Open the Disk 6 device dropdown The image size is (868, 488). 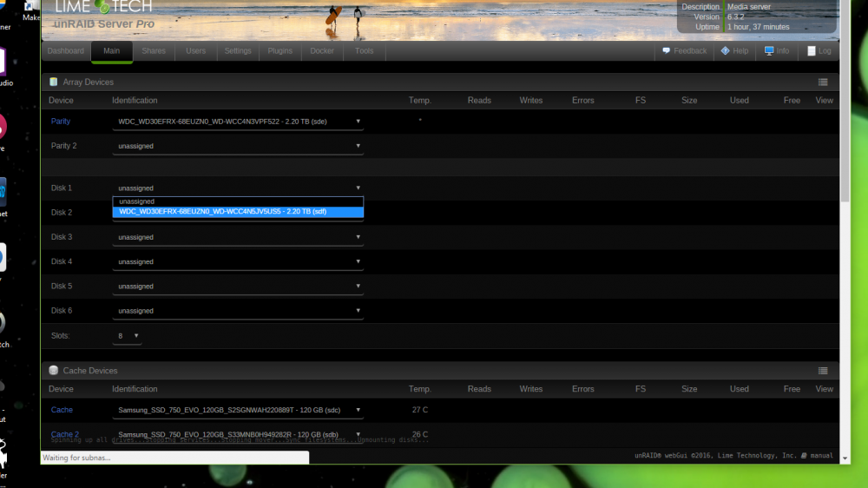click(x=238, y=311)
